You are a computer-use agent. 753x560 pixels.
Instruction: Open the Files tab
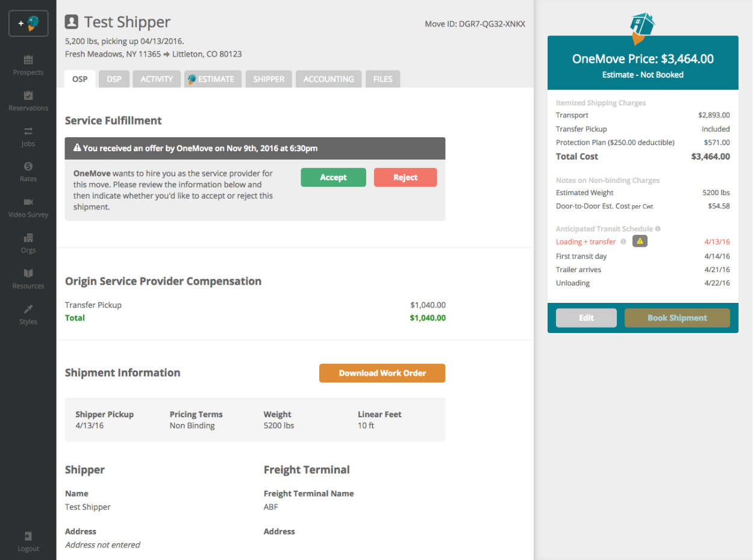[383, 79]
